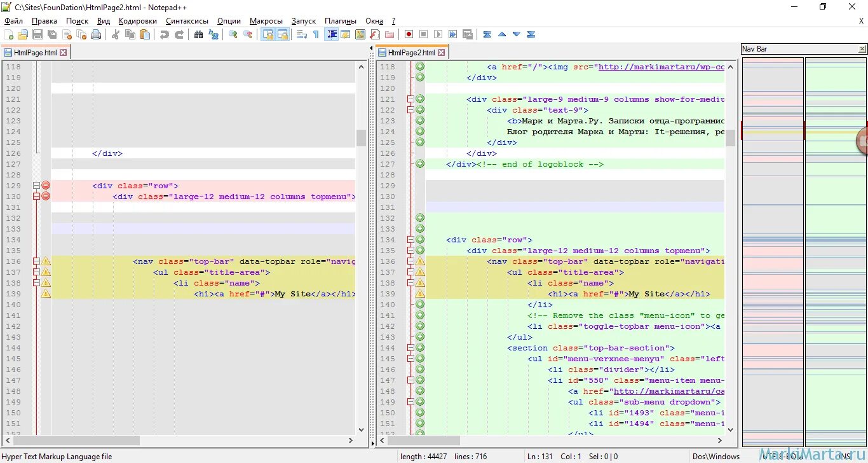The height and width of the screenshot is (463, 868).
Task: Toggle the indent guide toolbar button
Action: tap(331, 34)
